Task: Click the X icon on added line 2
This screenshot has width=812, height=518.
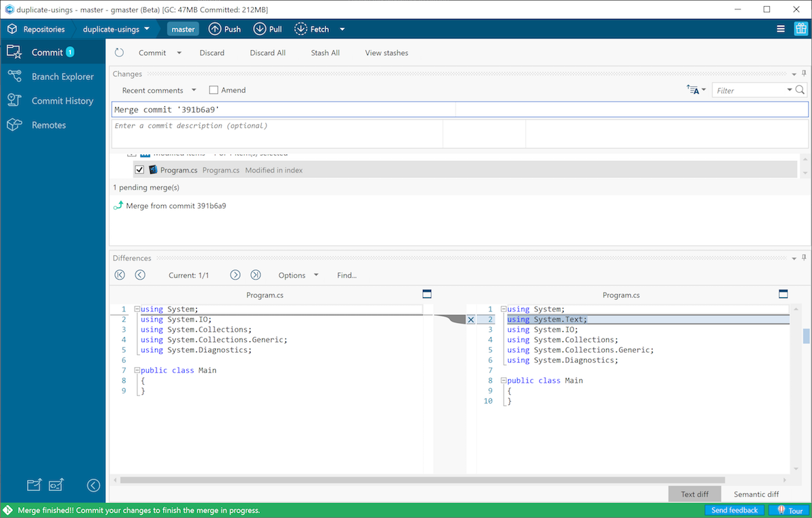Action: point(471,320)
